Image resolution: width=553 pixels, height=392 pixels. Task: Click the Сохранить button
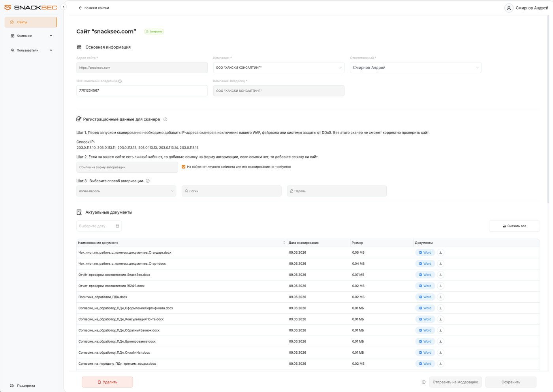(511, 382)
